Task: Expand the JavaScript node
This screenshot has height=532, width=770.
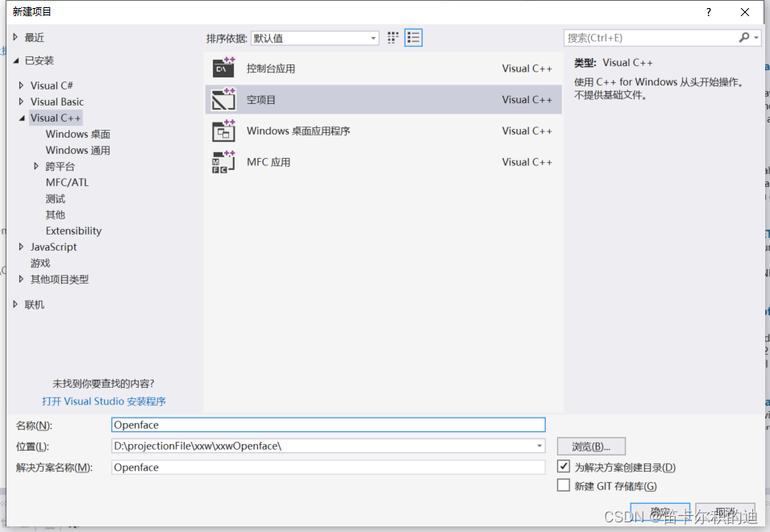Action: pyautogui.click(x=21, y=247)
